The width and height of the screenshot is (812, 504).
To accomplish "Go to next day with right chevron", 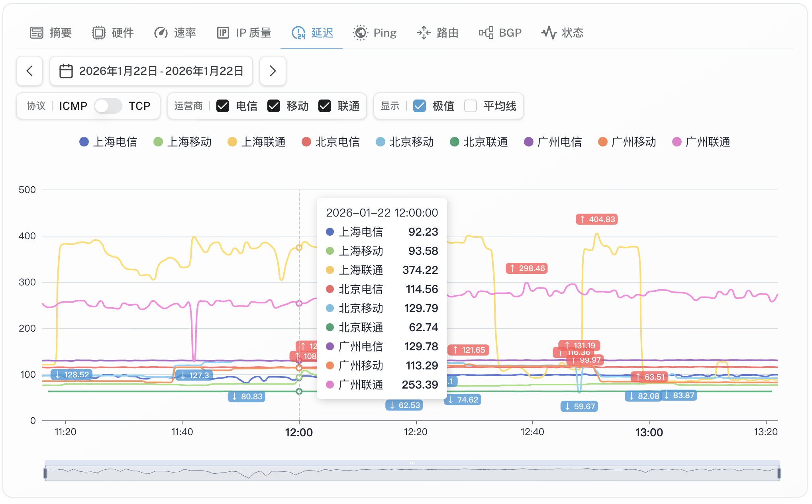I will pyautogui.click(x=273, y=71).
